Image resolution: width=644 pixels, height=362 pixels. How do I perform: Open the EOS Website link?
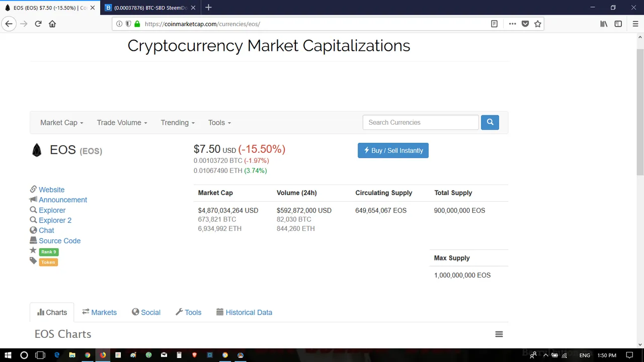coord(51,190)
